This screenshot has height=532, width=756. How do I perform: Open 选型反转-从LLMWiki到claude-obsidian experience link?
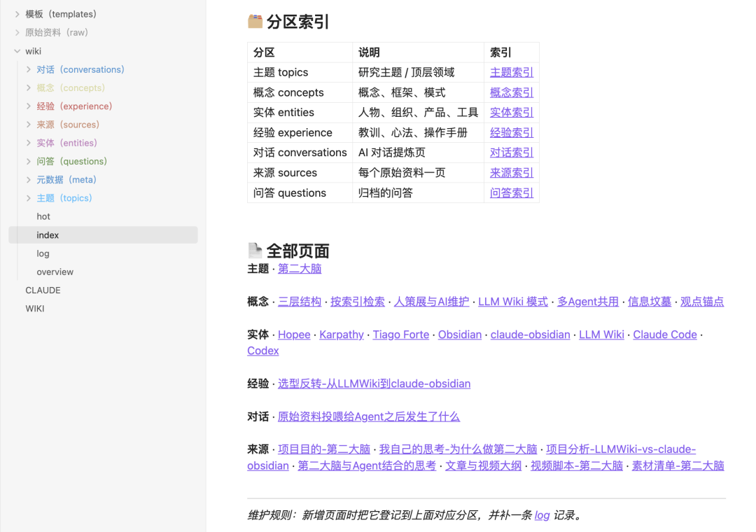tap(374, 384)
